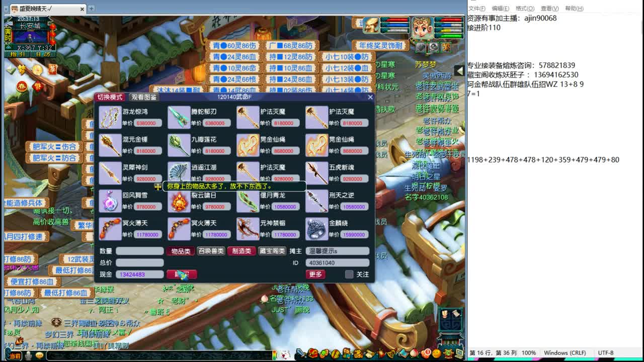Select the 逍遥江湖 fan icon

(179, 172)
